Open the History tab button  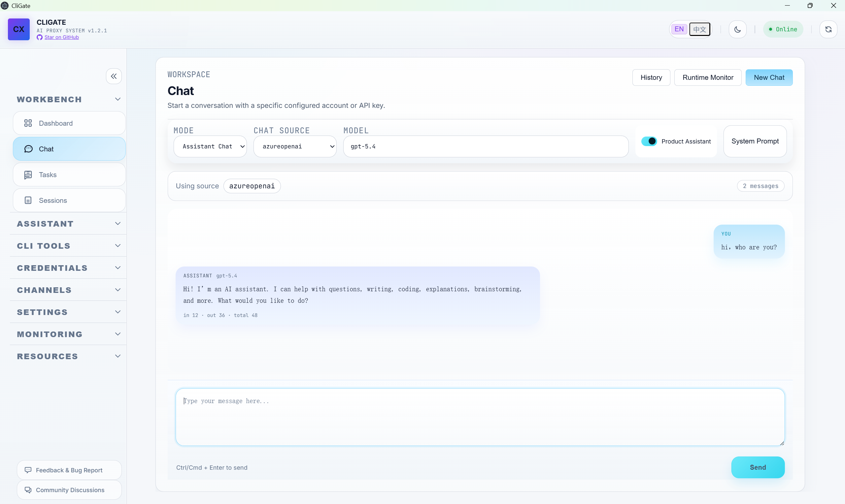[651, 78]
